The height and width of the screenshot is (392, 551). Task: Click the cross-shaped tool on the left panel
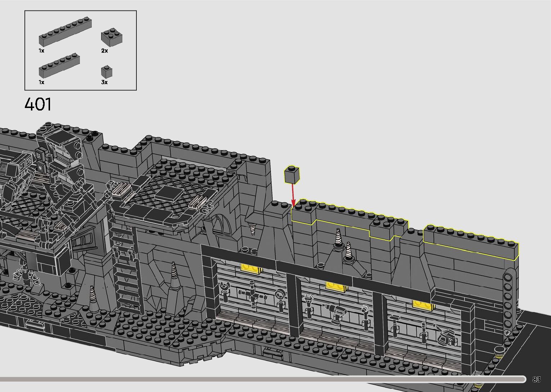click(x=253, y=296)
